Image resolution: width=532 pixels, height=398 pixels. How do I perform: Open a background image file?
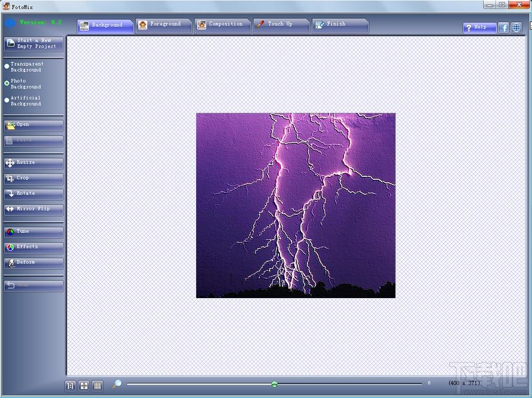[34, 125]
